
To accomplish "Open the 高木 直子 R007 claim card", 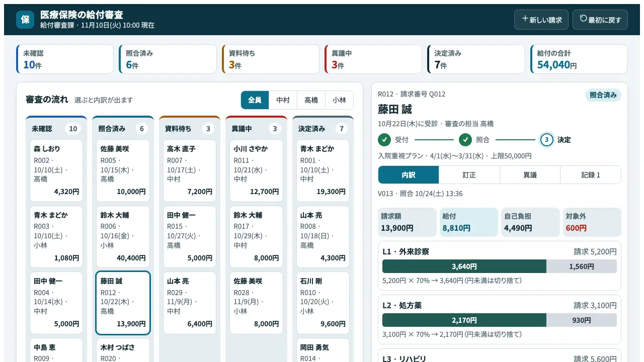I will pos(190,171).
